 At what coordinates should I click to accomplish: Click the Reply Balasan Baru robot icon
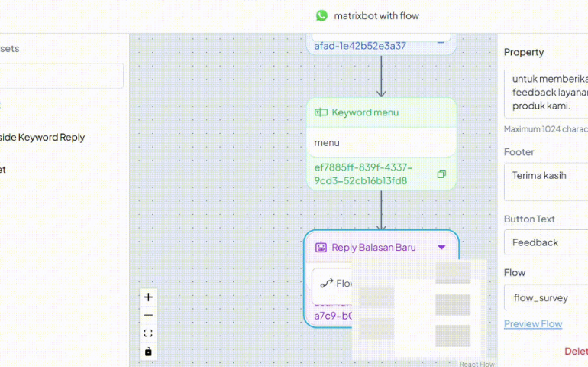(x=321, y=248)
